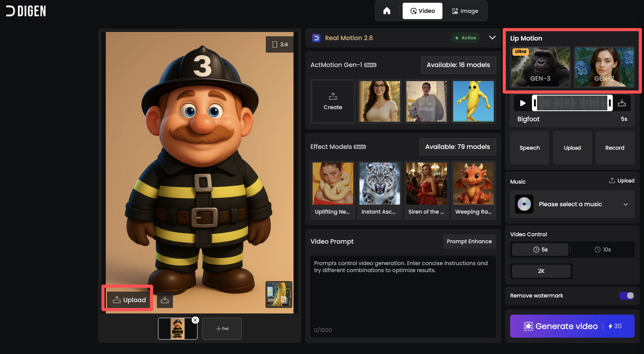Go to the home icon
This screenshot has height=354, width=644.
tap(387, 11)
